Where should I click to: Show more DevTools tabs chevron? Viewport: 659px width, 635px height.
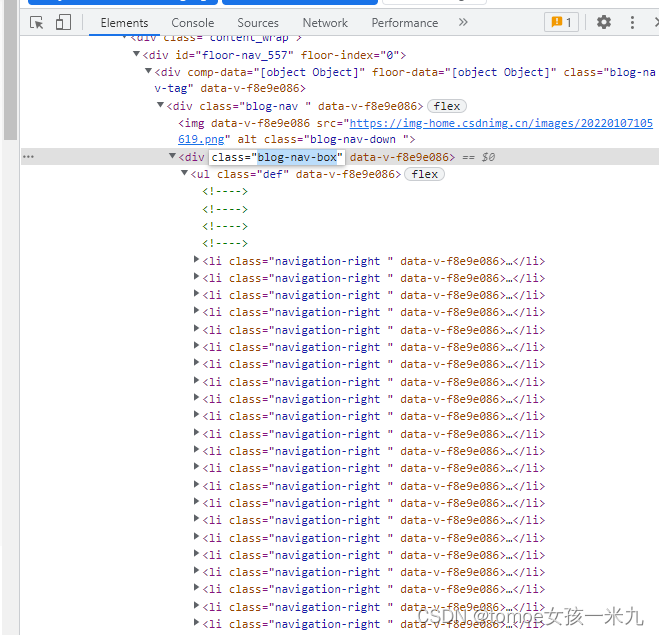(x=463, y=22)
